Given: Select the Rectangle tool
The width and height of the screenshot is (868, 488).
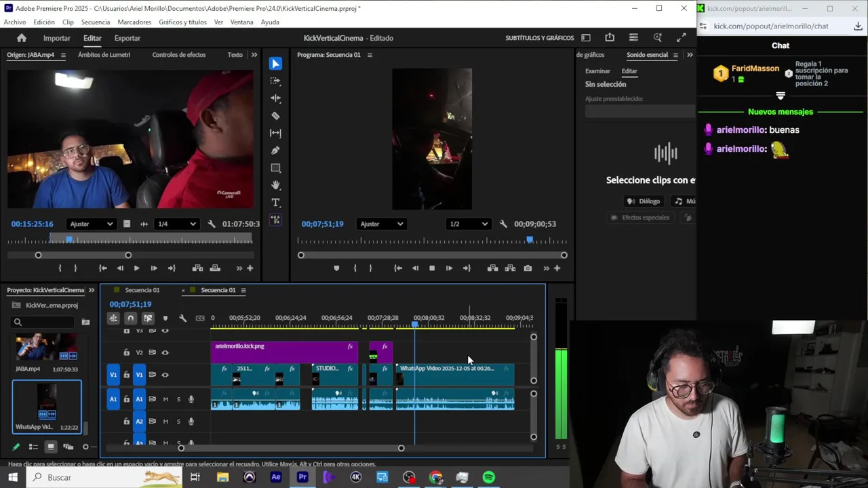Looking at the screenshot, I should click(275, 168).
